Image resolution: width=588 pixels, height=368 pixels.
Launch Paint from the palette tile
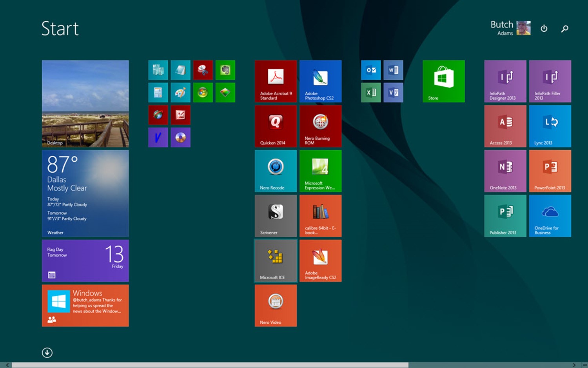coord(180,93)
